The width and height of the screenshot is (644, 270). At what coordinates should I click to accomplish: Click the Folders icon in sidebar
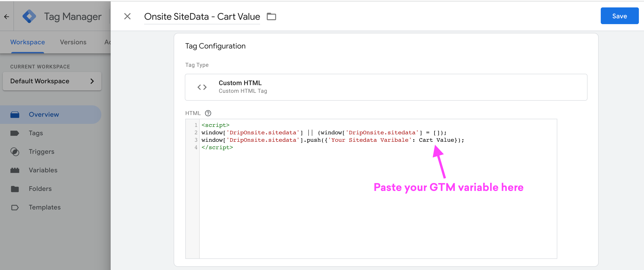pyautogui.click(x=15, y=189)
